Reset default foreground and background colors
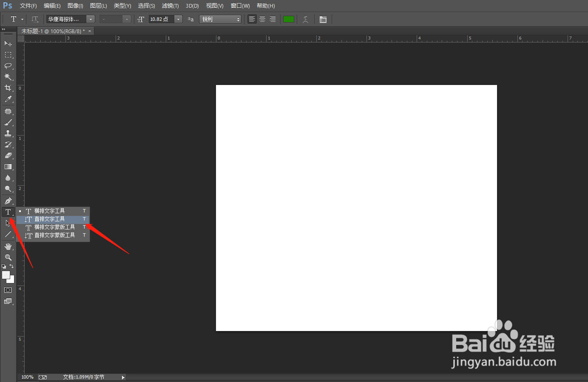Viewport: 588px width, 382px height. (4, 266)
